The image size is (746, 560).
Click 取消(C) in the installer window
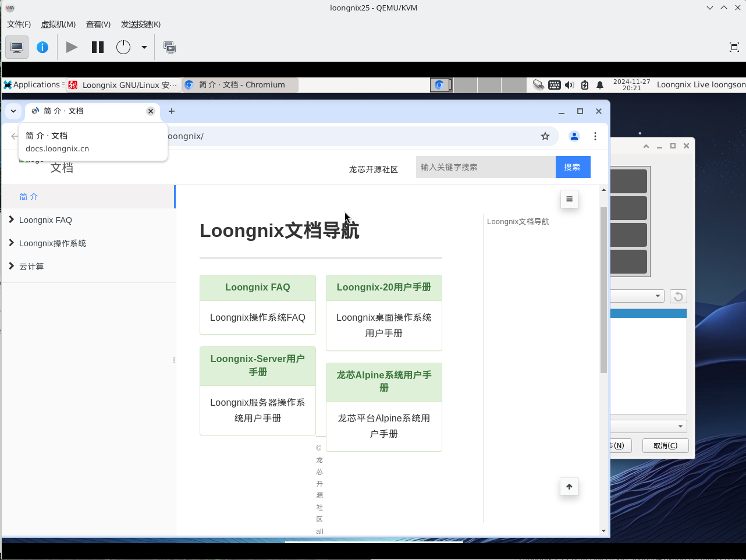pyautogui.click(x=666, y=446)
